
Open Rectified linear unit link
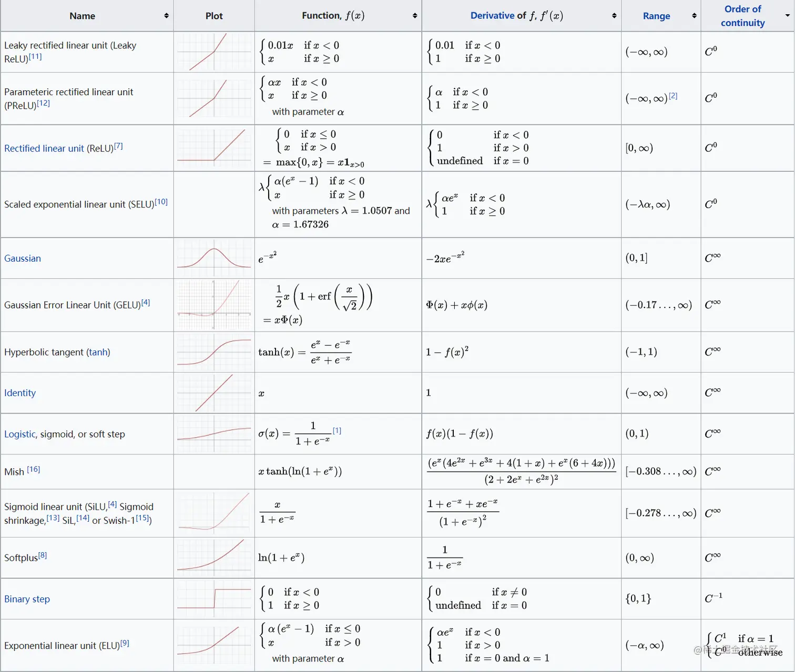[x=44, y=148]
